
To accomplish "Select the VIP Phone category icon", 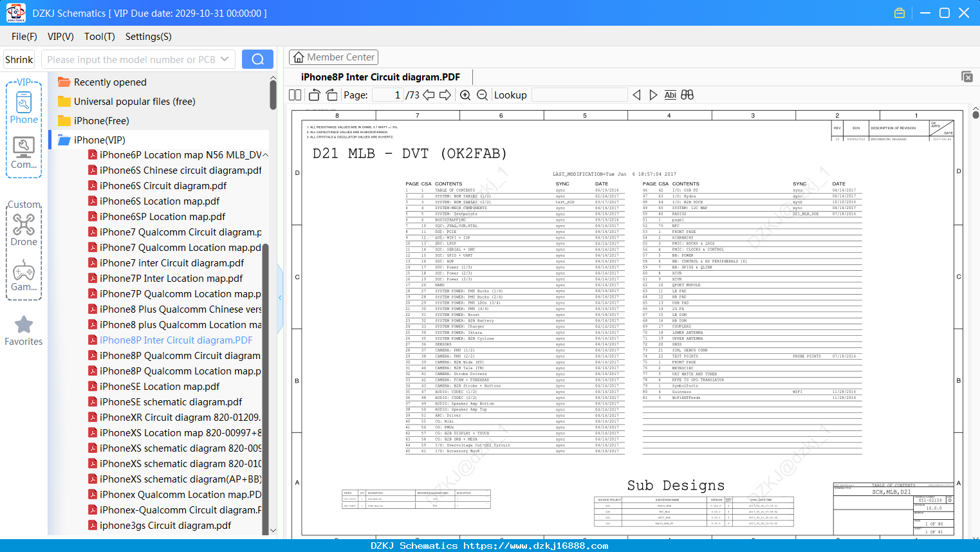I will 24,107.
